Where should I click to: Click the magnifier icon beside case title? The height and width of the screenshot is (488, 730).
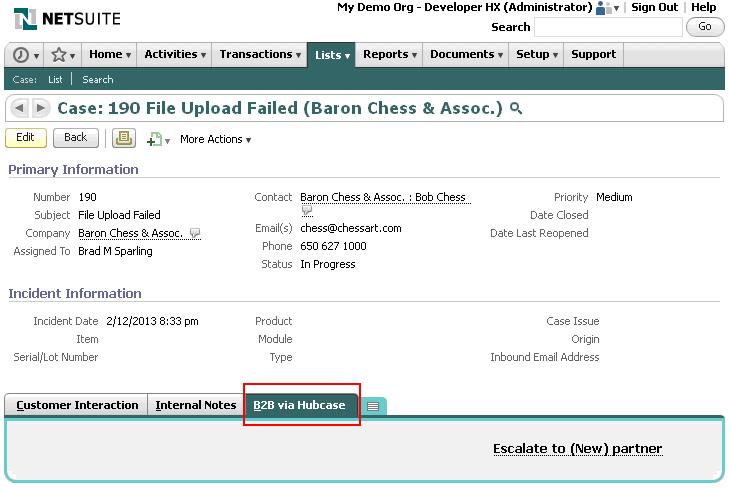coord(516,108)
